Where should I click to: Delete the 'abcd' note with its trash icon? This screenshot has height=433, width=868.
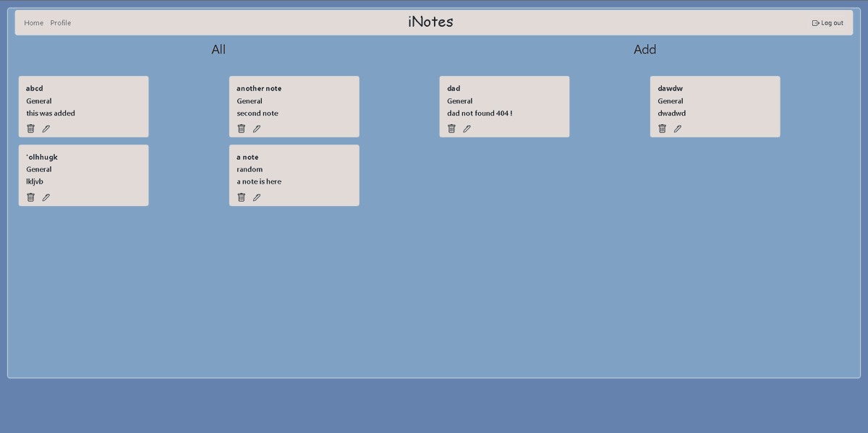pos(30,129)
